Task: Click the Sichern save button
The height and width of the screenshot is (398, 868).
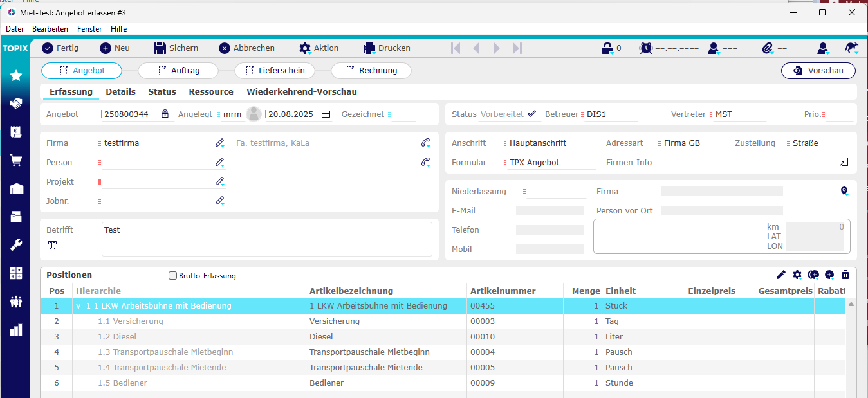Action: click(x=176, y=48)
